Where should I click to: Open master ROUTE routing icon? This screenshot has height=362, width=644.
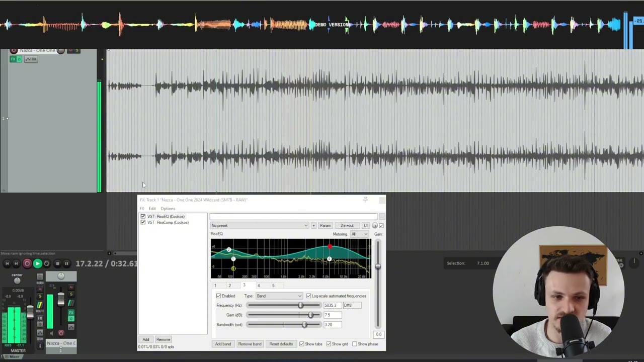(x=40, y=305)
